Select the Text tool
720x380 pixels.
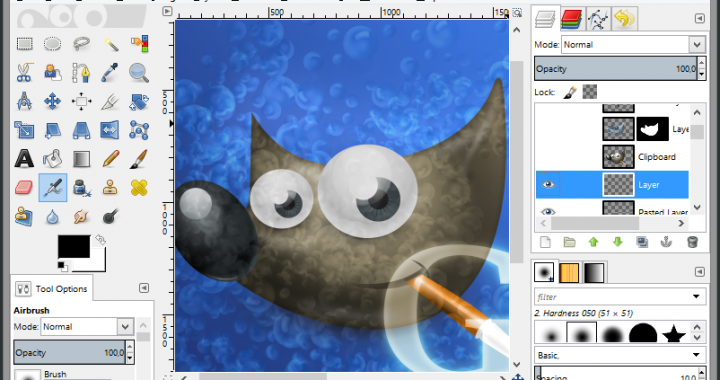click(24, 158)
